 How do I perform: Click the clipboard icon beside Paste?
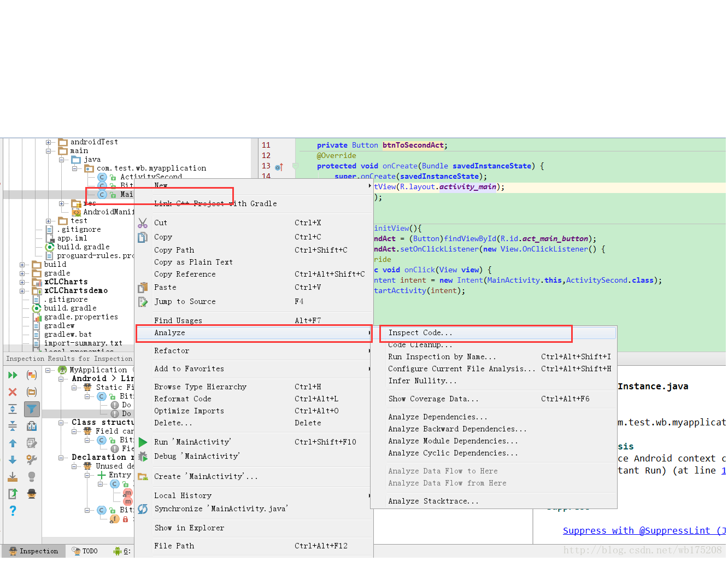[143, 287]
